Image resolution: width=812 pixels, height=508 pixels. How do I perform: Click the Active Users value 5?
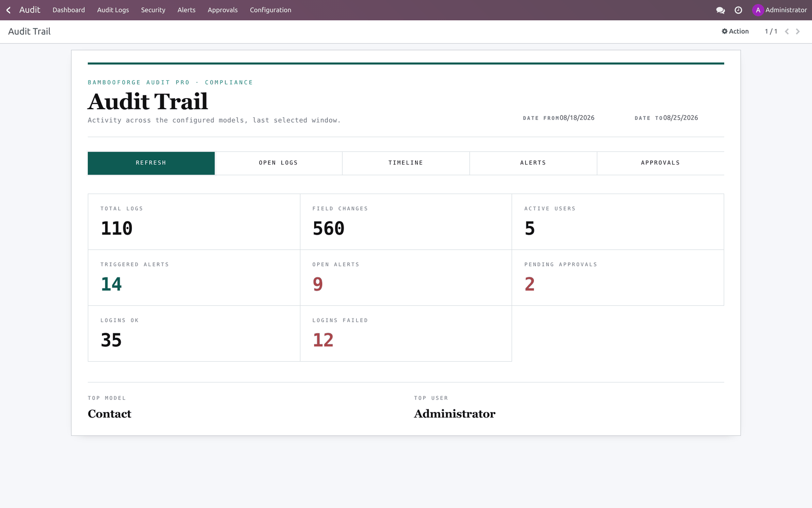tap(530, 229)
